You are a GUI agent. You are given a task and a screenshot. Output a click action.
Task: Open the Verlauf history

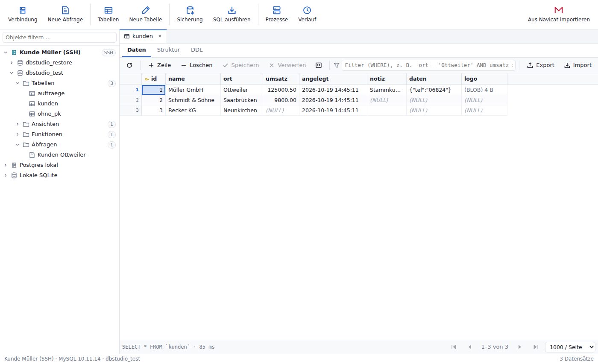pos(307,15)
